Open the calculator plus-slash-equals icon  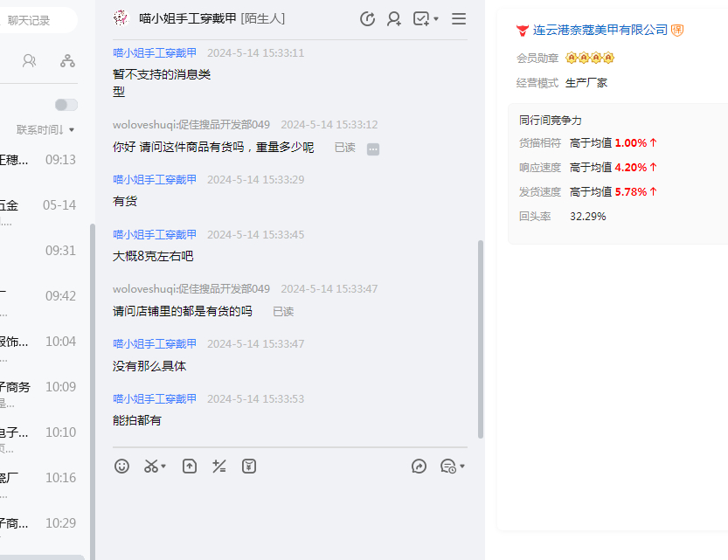click(219, 467)
